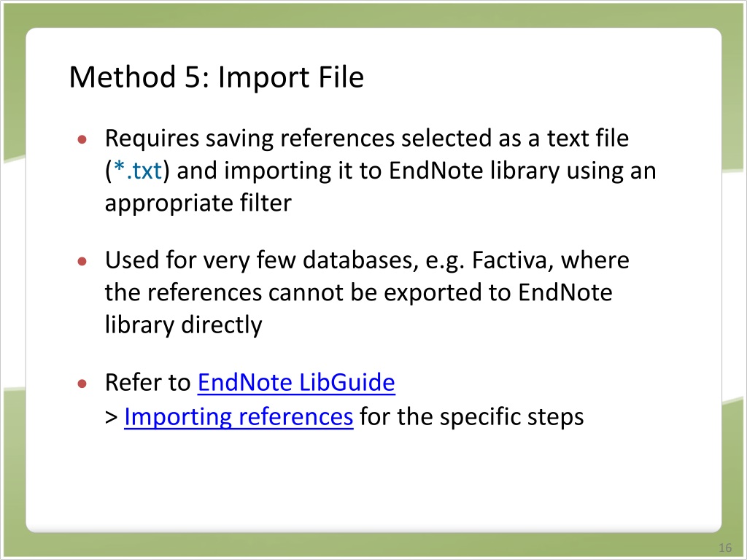Click the words Used for very few databases
This screenshot has width=747, height=560.
coord(262,260)
